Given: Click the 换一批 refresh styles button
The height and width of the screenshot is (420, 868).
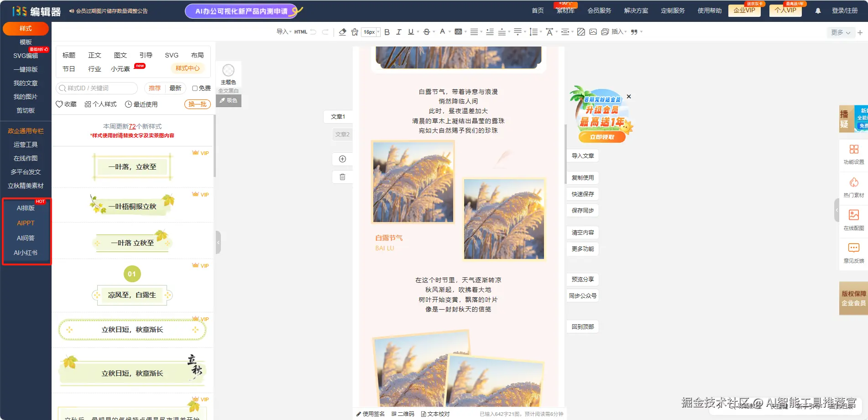Looking at the screenshot, I should click(197, 104).
